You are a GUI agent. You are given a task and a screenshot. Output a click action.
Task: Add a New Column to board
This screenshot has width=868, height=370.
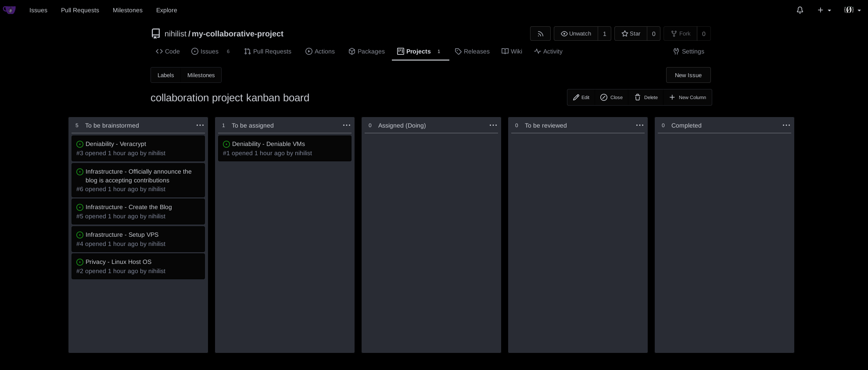pos(687,97)
